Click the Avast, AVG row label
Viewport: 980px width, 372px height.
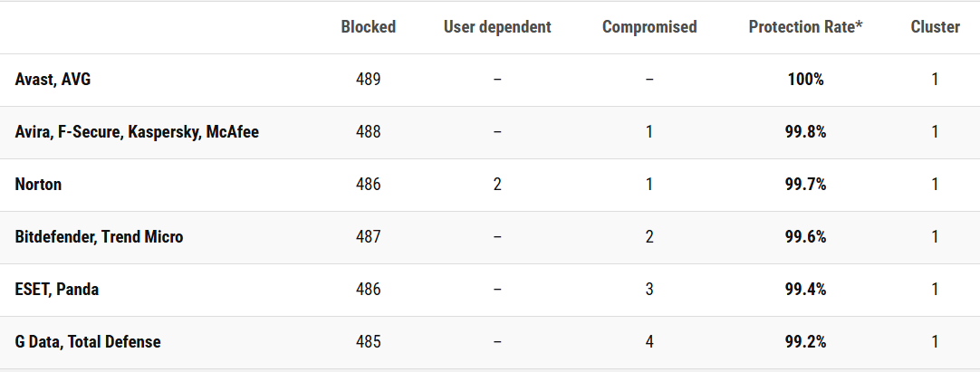(x=53, y=80)
